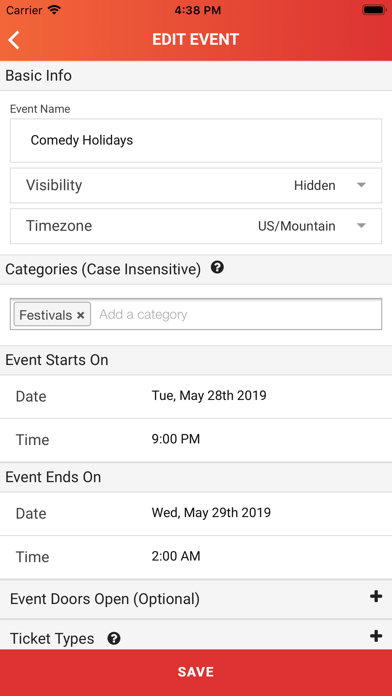
Task: Tap the battery indicator icon
Action: pos(374,10)
